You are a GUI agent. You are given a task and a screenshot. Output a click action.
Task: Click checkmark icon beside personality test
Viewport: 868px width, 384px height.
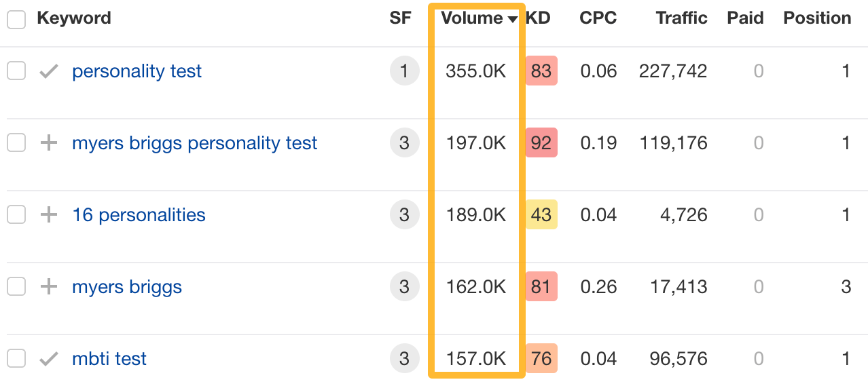[48, 71]
